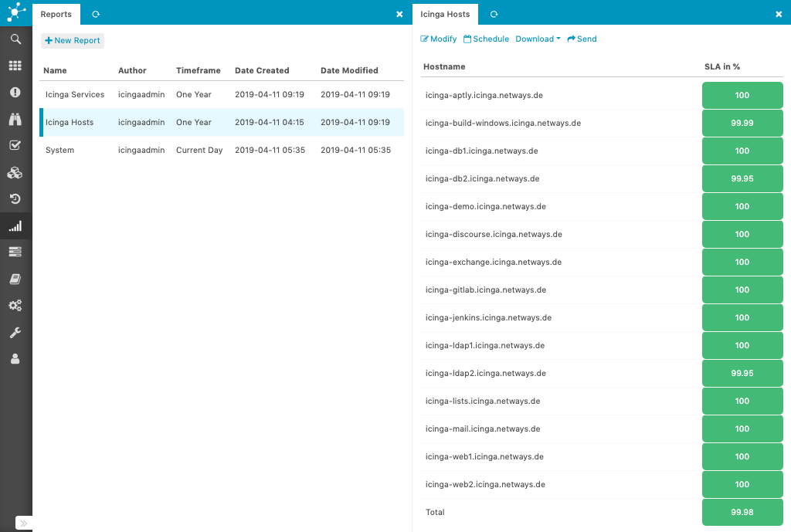Click the Author column header
This screenshot has width=791, height=532.
pyautogui.click(x=132, y=70)
